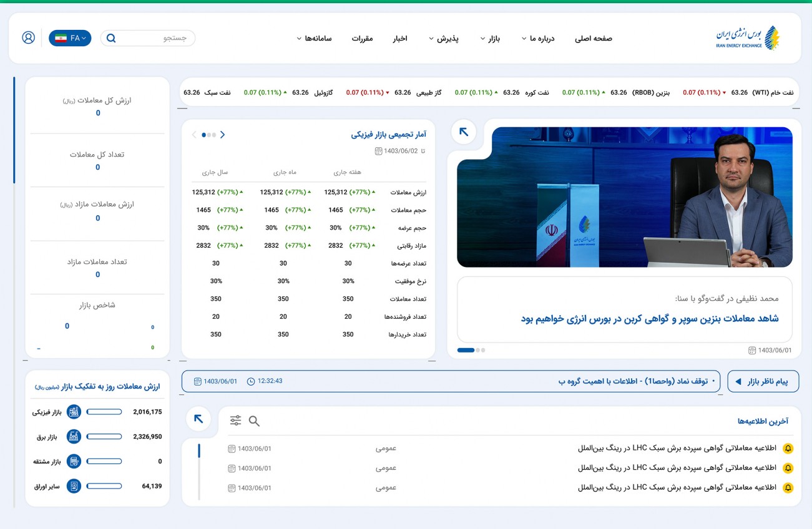Open the FA language dropdown
This screenshot has height=529, width=812.
tap(70, 38)
